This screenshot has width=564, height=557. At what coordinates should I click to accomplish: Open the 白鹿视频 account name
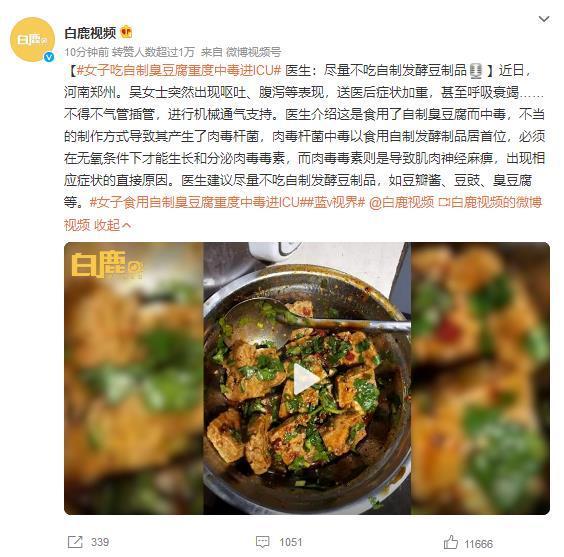(x=90, y=33)
